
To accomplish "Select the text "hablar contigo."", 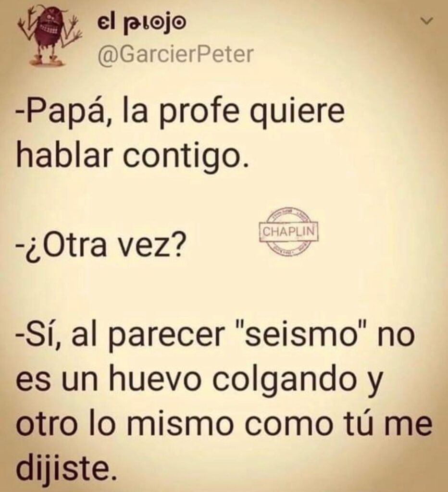I will point(133,156).
